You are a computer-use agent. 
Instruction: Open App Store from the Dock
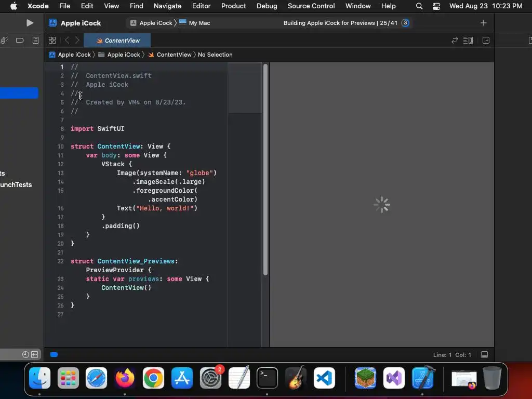[x=182, y=378]
